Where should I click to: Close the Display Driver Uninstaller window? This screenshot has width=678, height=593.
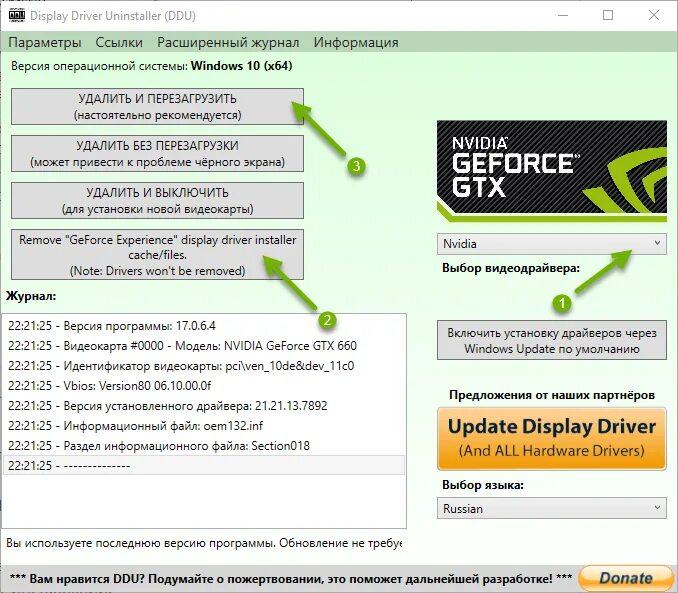click(x=654, y=16)
